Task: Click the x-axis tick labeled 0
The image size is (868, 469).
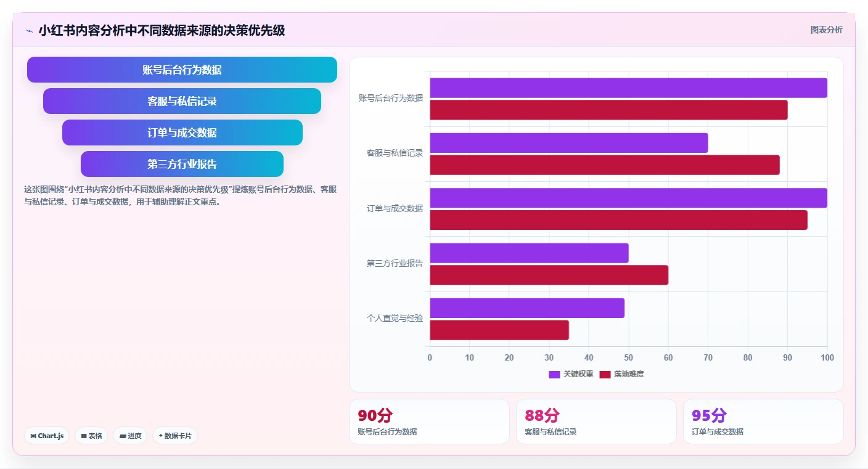Action: pyautogui.click(x=430, y=357)
